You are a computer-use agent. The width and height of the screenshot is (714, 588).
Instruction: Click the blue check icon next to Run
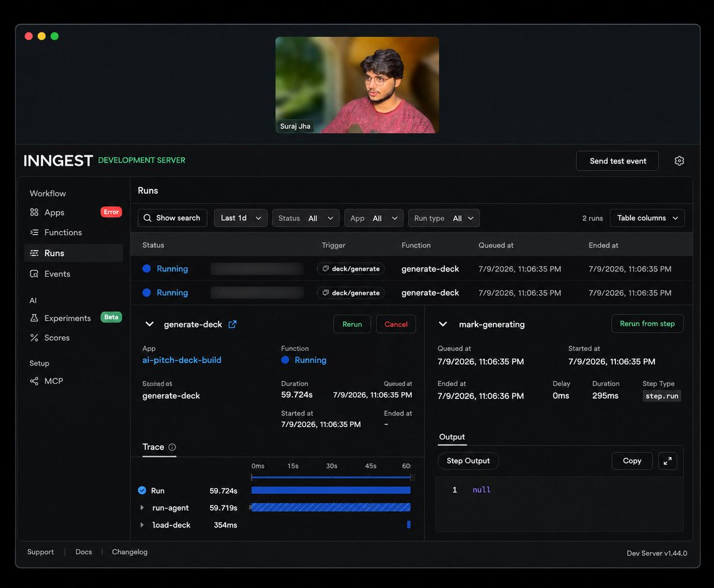click(x=142, y=490)
